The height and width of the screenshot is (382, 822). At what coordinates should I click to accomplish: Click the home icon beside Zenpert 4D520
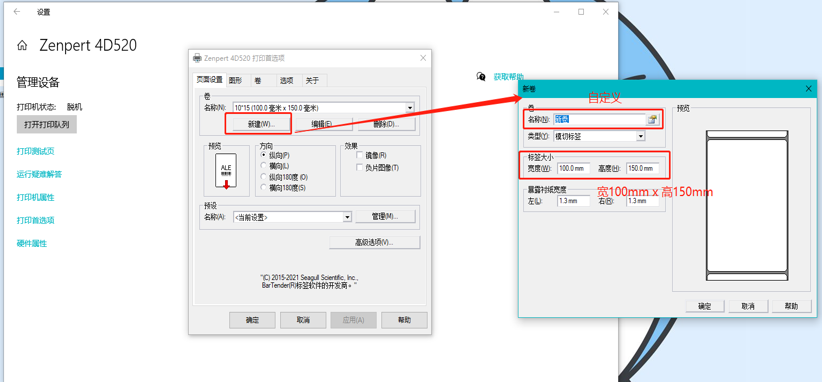coord(22,46)
